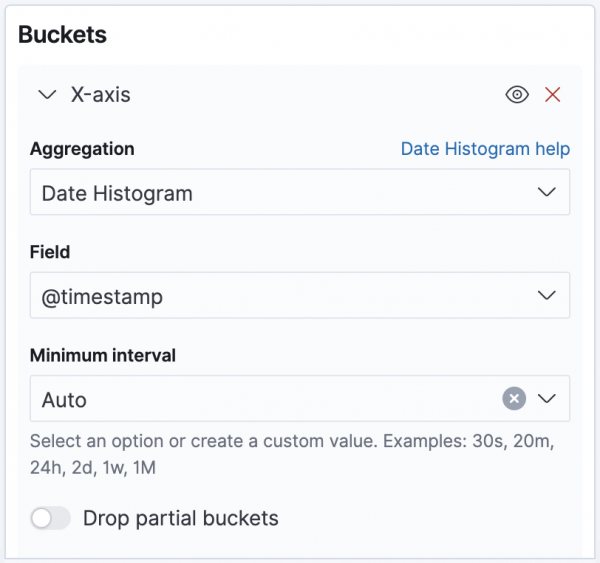Click the Drop partial buckets label
The image size is (600, 563).
click(180, 518)
